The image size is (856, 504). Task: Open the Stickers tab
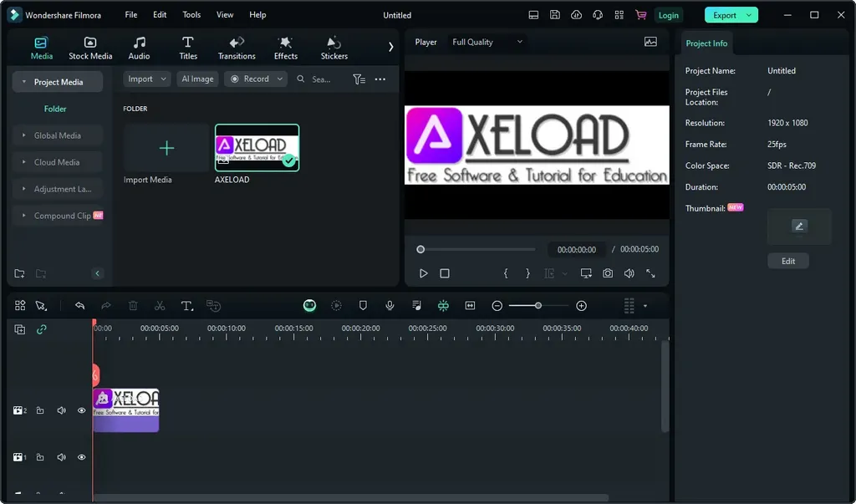[x=334, y=48]
